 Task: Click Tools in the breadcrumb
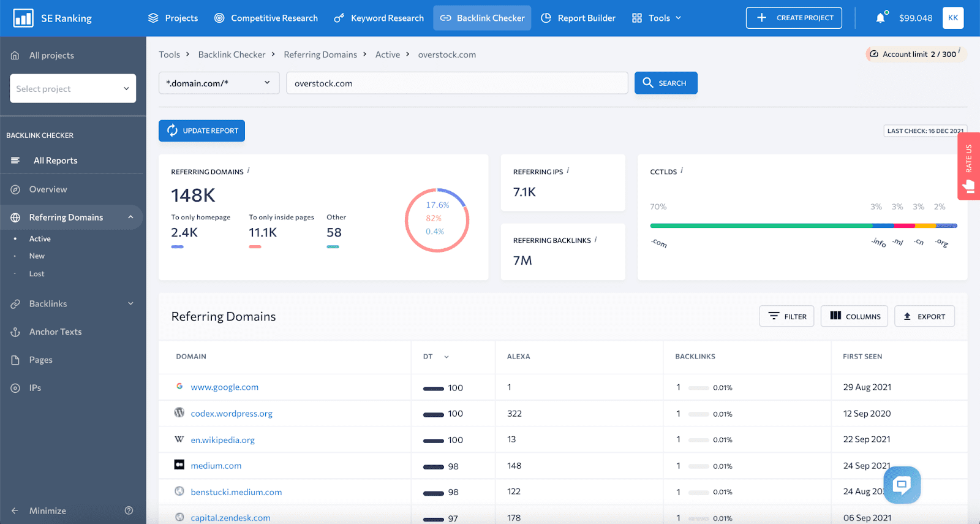(169, 55)
